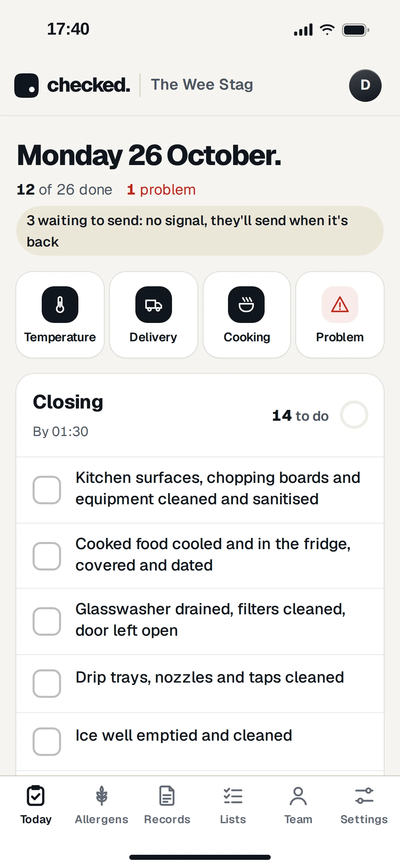The image size is (400, 868).
Task: Tap the Closing progress ring
Action: pos(354,415)
